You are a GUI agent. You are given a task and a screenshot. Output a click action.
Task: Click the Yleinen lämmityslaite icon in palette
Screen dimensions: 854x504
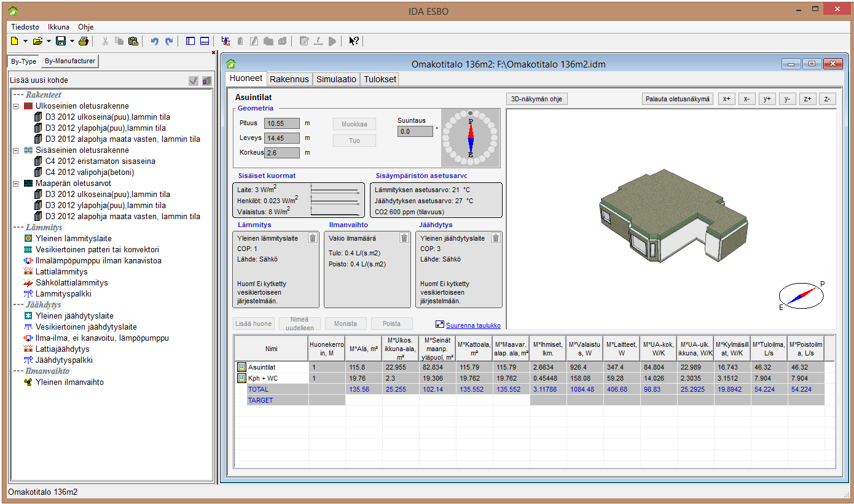tap(28, 238)
